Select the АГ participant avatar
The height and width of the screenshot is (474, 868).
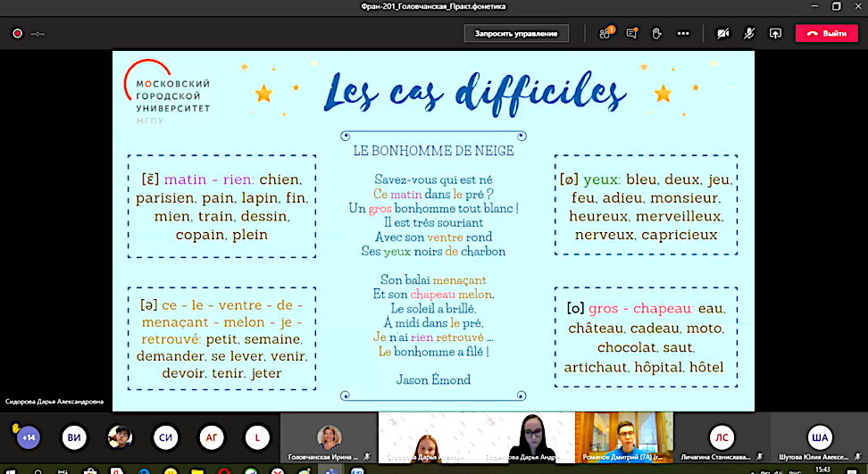212,437
